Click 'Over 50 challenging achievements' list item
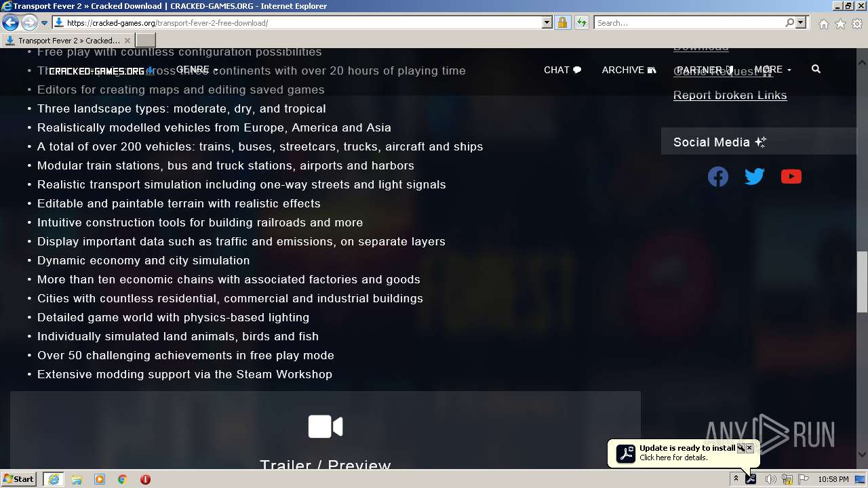 186,355
